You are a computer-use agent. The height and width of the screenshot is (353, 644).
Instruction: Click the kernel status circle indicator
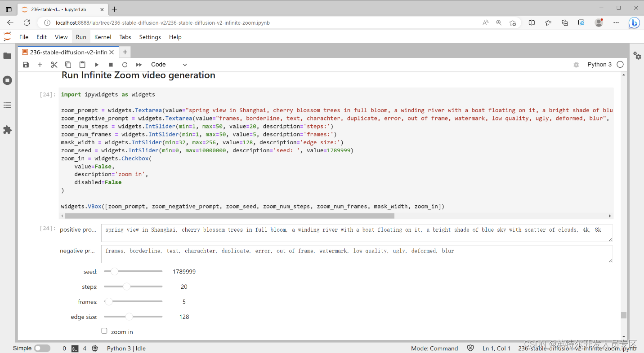(x=620, y=65)
